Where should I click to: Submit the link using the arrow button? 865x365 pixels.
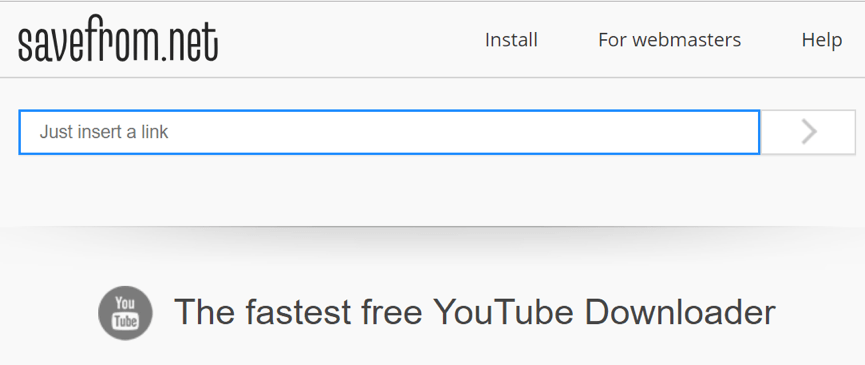[x=808, y=132]
